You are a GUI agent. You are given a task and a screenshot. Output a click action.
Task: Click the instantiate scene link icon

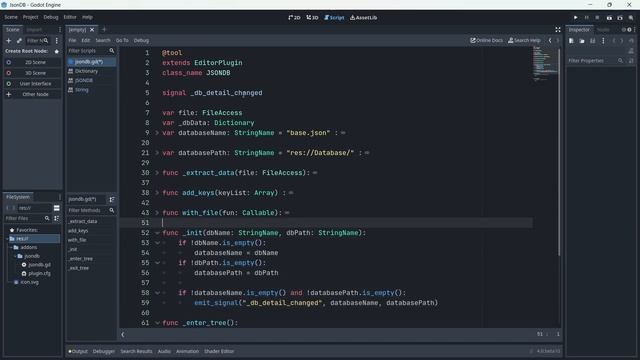coord(19,40)
